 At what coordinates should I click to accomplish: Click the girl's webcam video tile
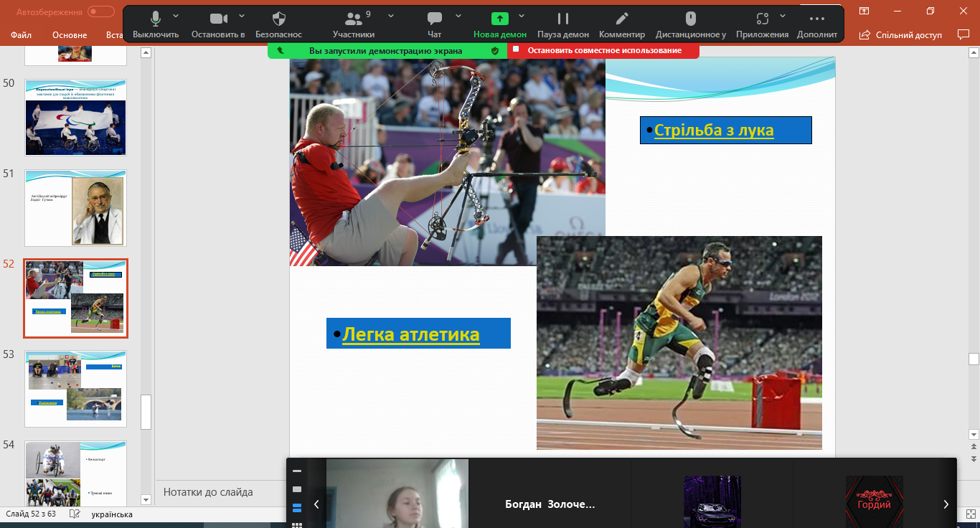(x=397, y=494)
